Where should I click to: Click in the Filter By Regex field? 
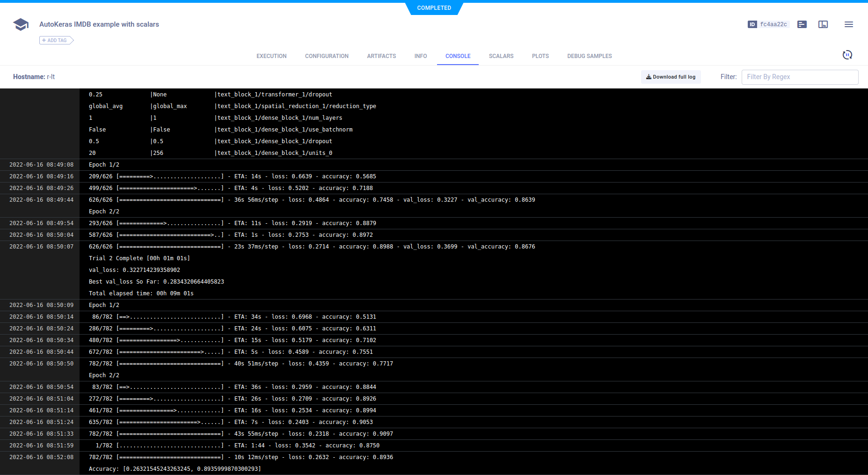point(799,77)
